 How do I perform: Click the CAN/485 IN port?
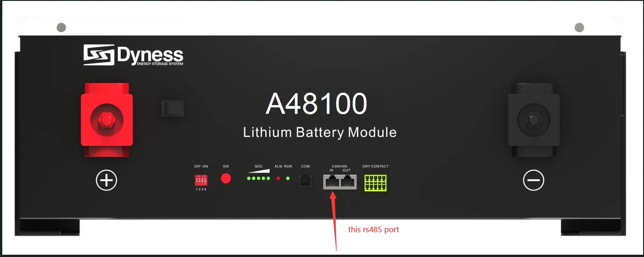click(x=332, y=182)
